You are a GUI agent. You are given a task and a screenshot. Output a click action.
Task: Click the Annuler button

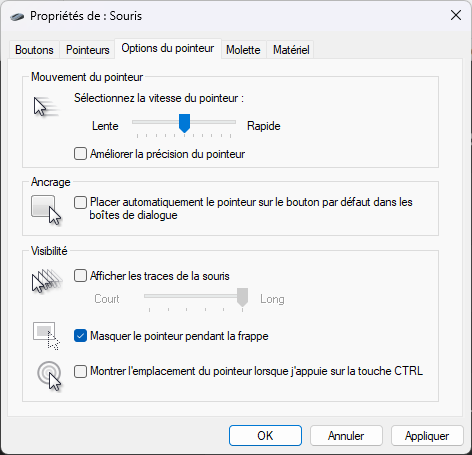[x=346, y=436]
